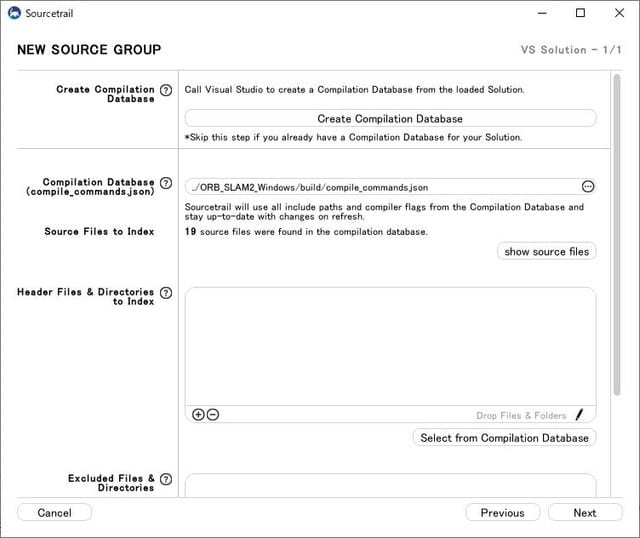This screenshot has width=640, height=538.
Task: Click the compile_commands.json path field
Action: click(x=380, y=187)
